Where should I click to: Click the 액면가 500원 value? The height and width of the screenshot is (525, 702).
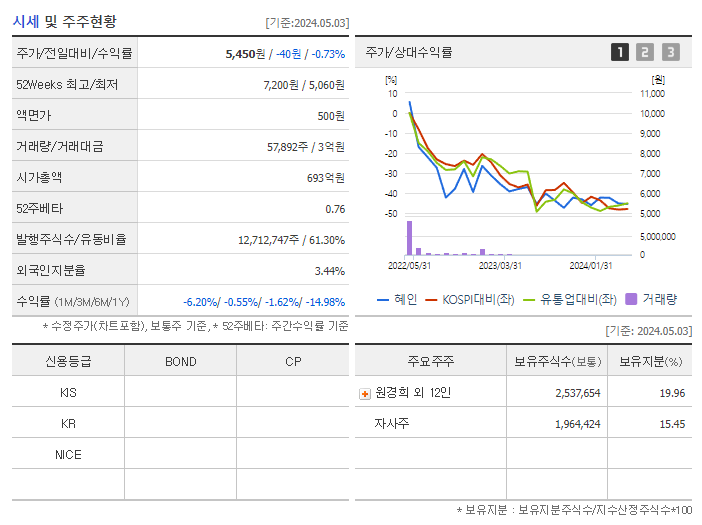pyautogui.click(x=331, y=116)
